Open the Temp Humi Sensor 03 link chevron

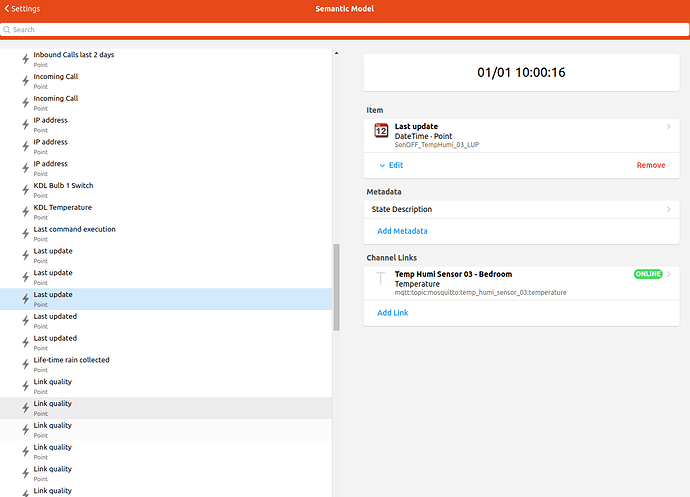tap(668, 274)
